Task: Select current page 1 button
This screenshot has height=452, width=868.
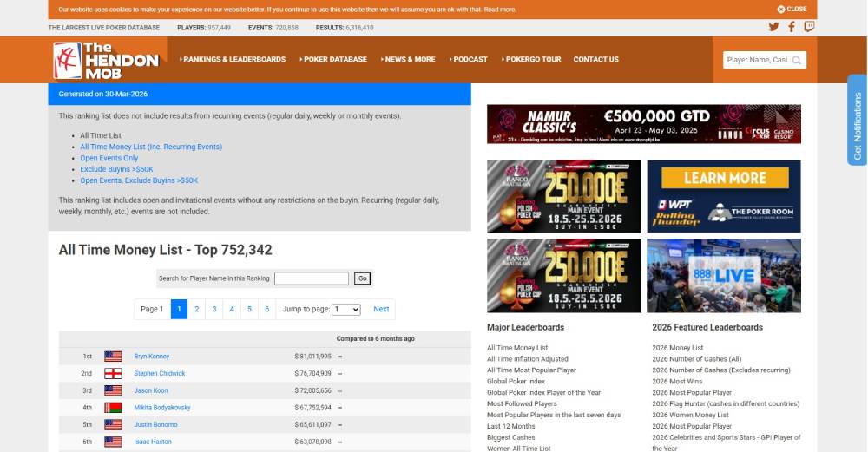Action: [180, 309]
